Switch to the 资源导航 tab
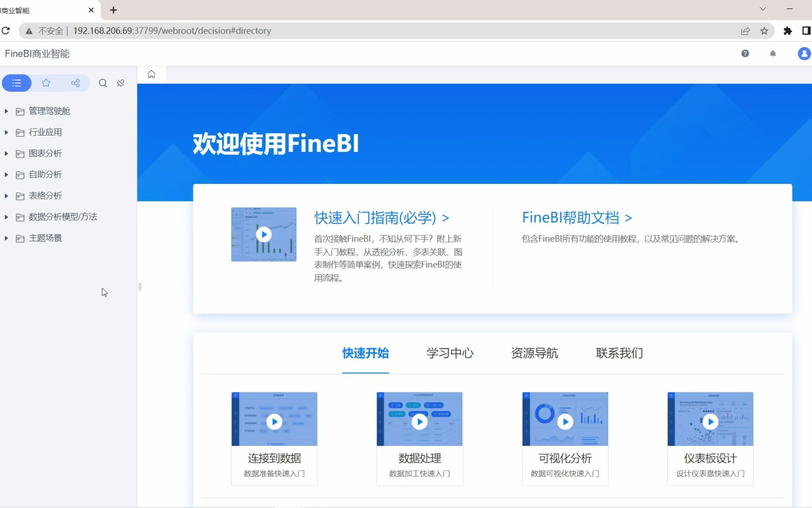 coord(535,353)
